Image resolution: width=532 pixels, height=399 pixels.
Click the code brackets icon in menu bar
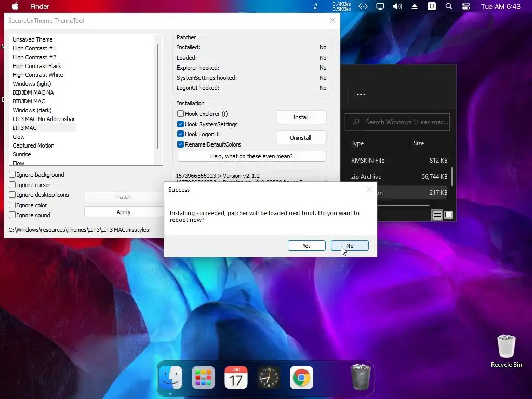363,6
